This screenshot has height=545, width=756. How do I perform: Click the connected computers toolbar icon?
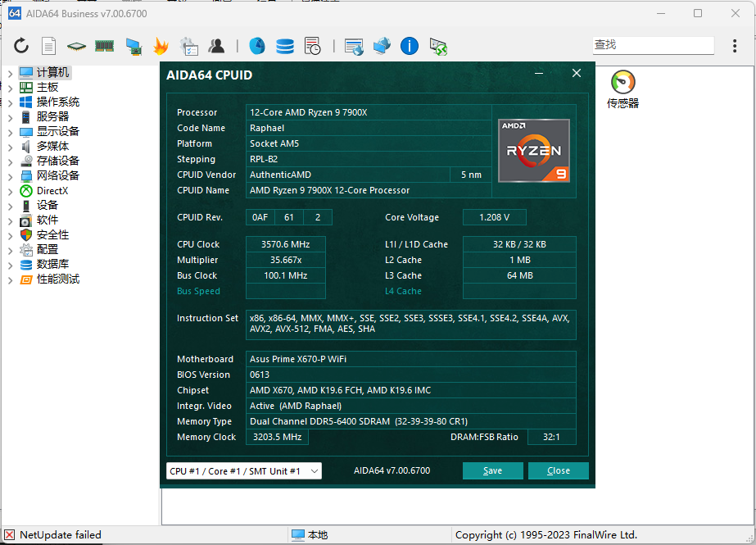(x=382, y=46)
